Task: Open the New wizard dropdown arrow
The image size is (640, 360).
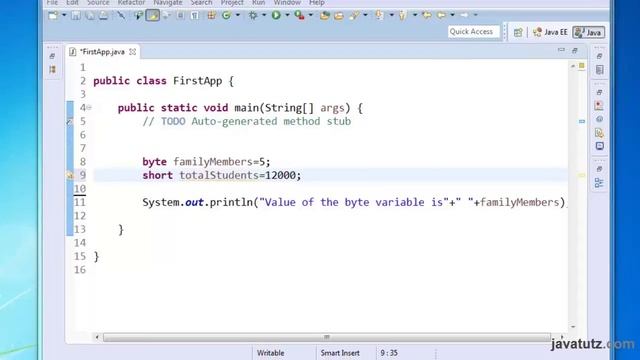Action: (64, 16)
